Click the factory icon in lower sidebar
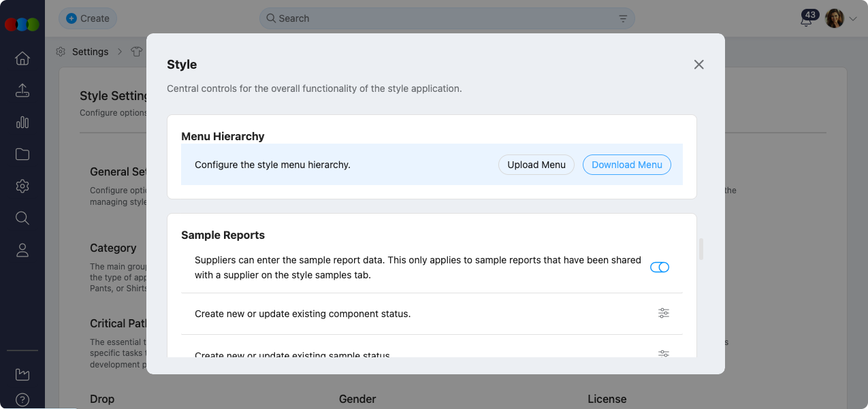This screenshot has width=868, height=409. 22,374
